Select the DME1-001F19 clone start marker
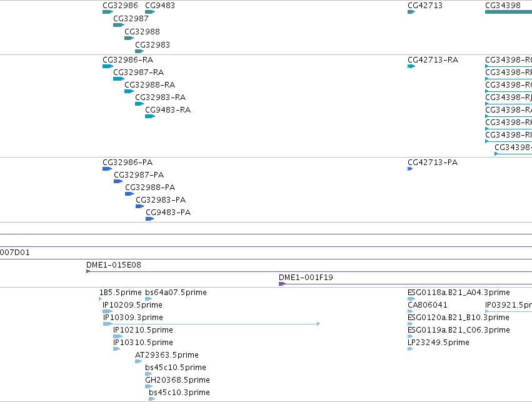This screenshot has height=402, width=532. click(x=283, y=284)
